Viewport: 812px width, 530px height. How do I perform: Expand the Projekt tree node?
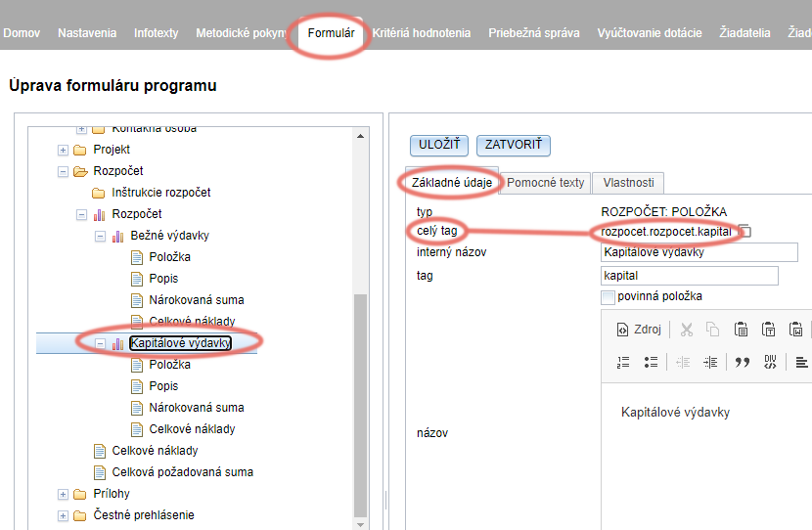(63, 150)
